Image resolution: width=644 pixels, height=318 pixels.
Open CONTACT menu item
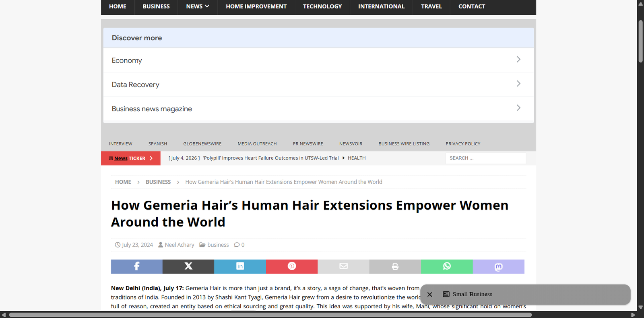[x=472, y=6]
